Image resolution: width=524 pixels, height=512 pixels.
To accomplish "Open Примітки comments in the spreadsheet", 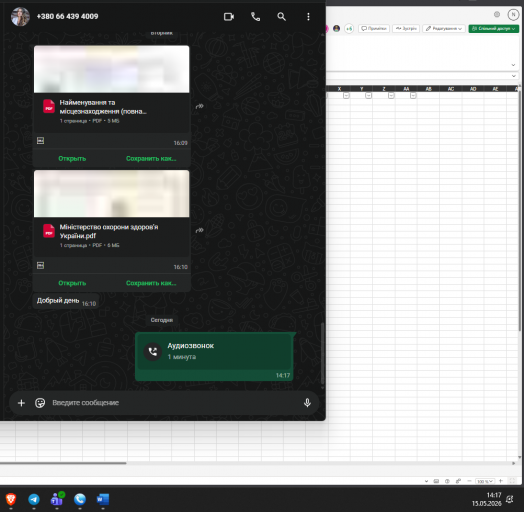I will (374, 28).
